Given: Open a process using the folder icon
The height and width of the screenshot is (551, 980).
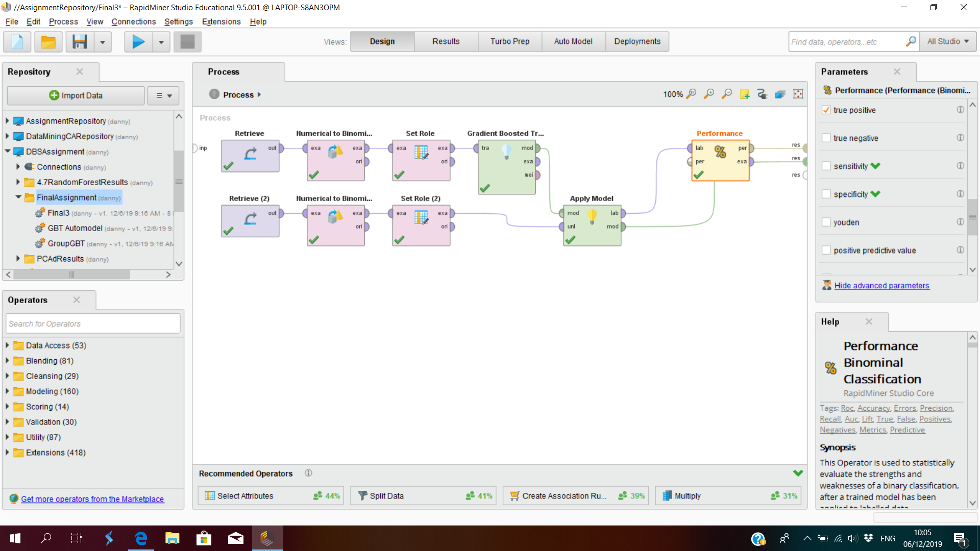Looking at the screenshot, I should pyautogui.click(x=48, y=42).
